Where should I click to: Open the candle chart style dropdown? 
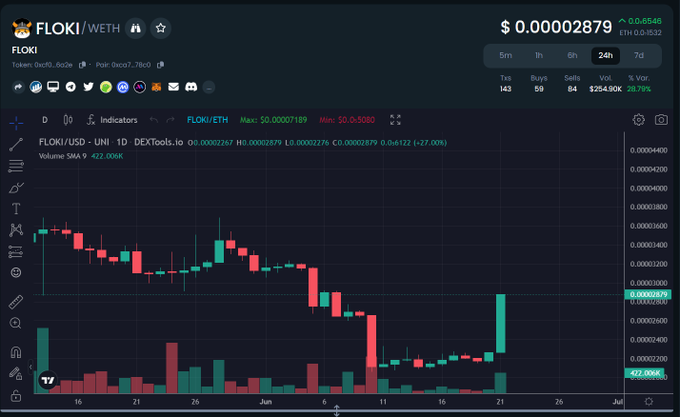[x=68, y=120]
